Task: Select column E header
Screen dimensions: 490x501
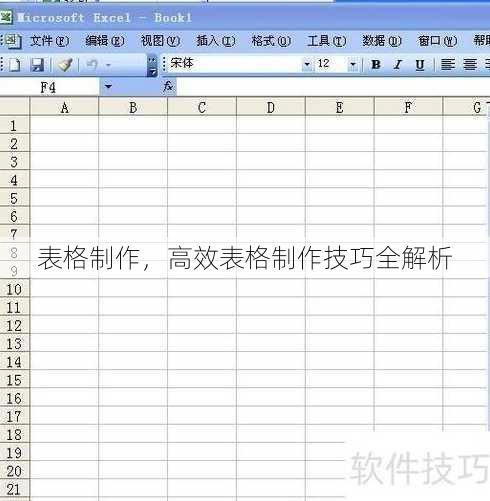Action: click(339, 107)
